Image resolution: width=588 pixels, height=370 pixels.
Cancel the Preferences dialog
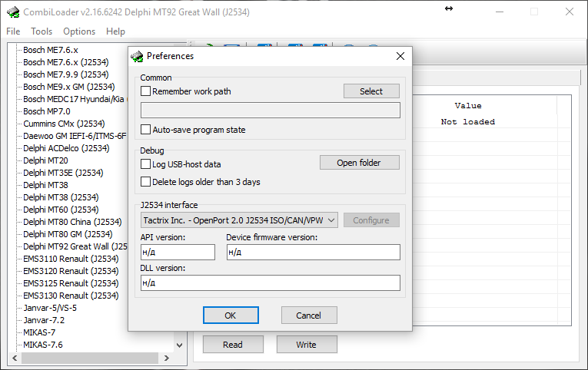(x=308, y=315)
